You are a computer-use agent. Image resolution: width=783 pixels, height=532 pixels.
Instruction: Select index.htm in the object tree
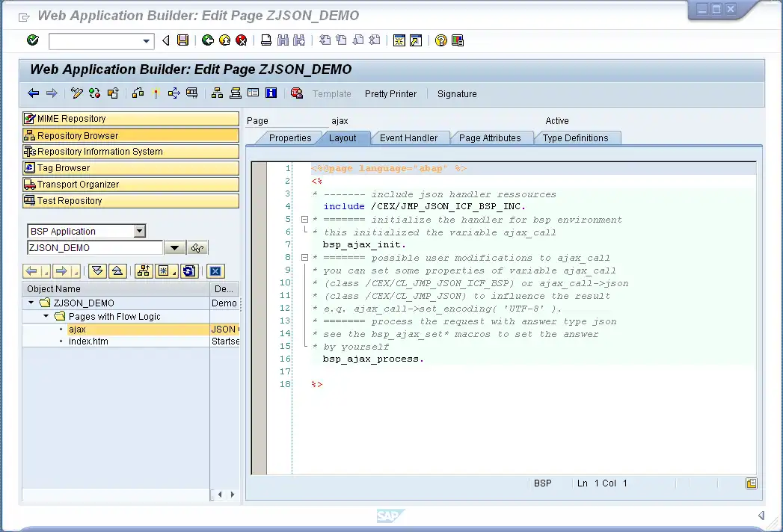pos(88,341)
